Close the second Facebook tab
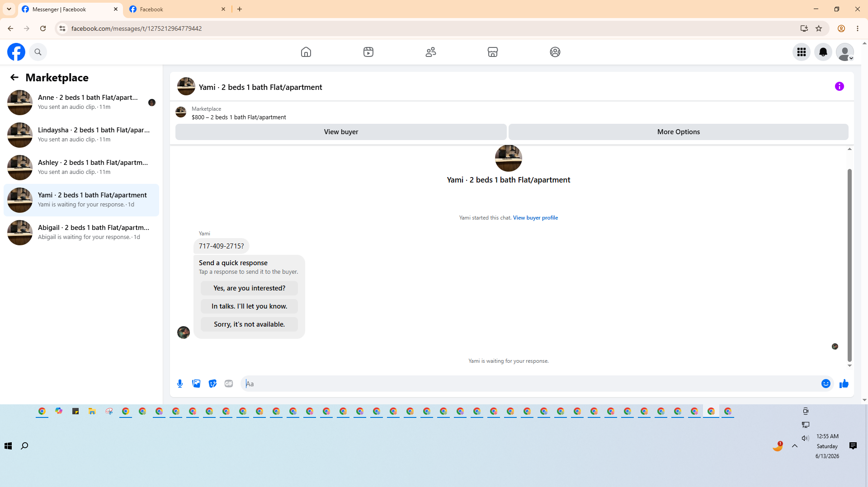Screen dimensions: 868x487 (x=223, y=9)
